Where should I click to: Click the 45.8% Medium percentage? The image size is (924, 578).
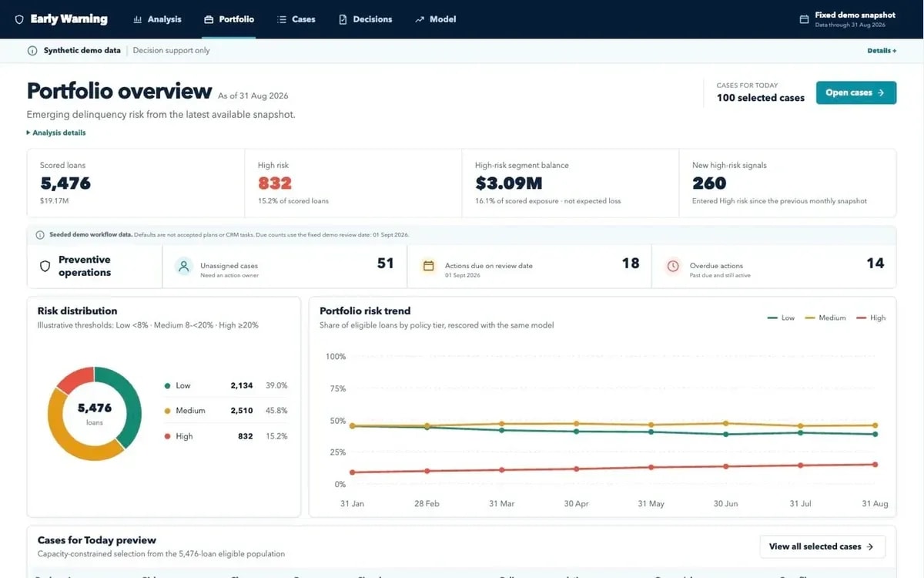click(276, 411)
